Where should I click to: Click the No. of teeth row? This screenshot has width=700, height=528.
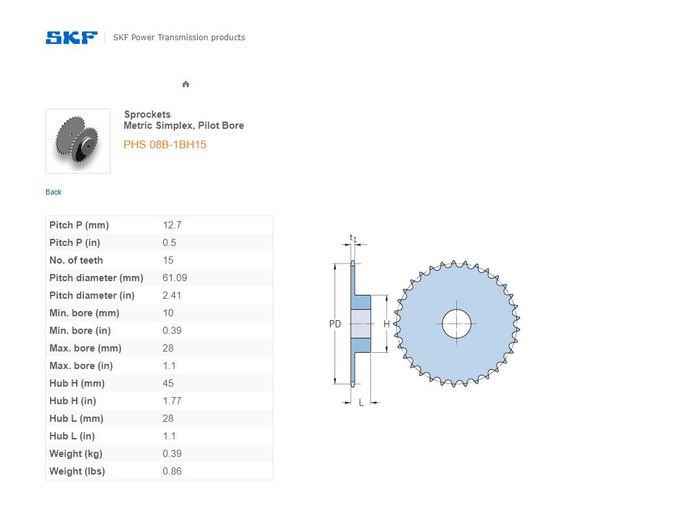(x=158, y=260)
